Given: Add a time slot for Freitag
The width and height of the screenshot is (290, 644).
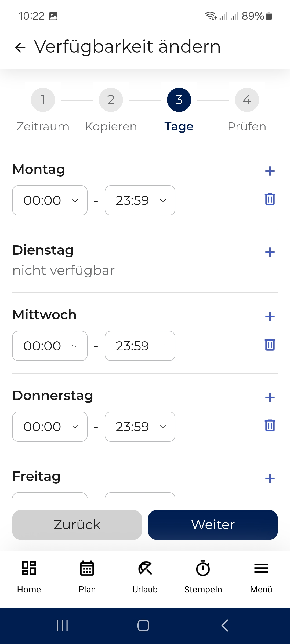Looking at the screenshot, I should click(270, 478).
